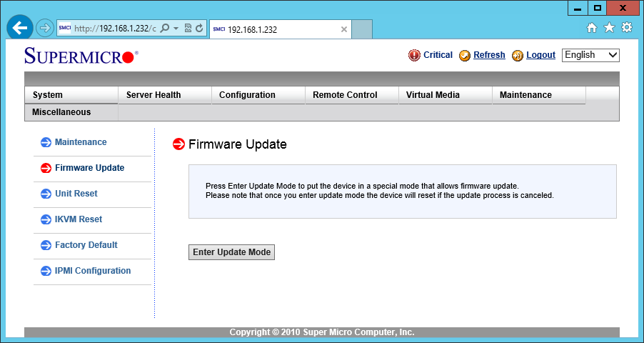644x343 pixels.
Task: Click the blue arrow icon beside IPMI Configuration
Action: [x=46, y=271]
